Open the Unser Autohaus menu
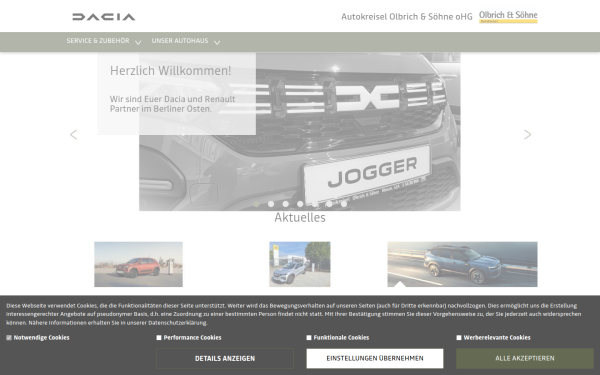This screenshot has height=375, width=600. tap(180, 41)
